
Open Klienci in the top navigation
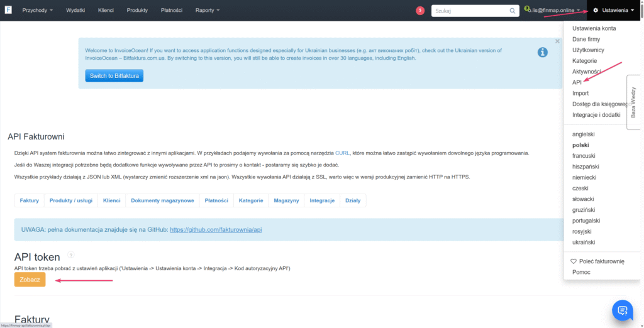click(x=106, y=10)
